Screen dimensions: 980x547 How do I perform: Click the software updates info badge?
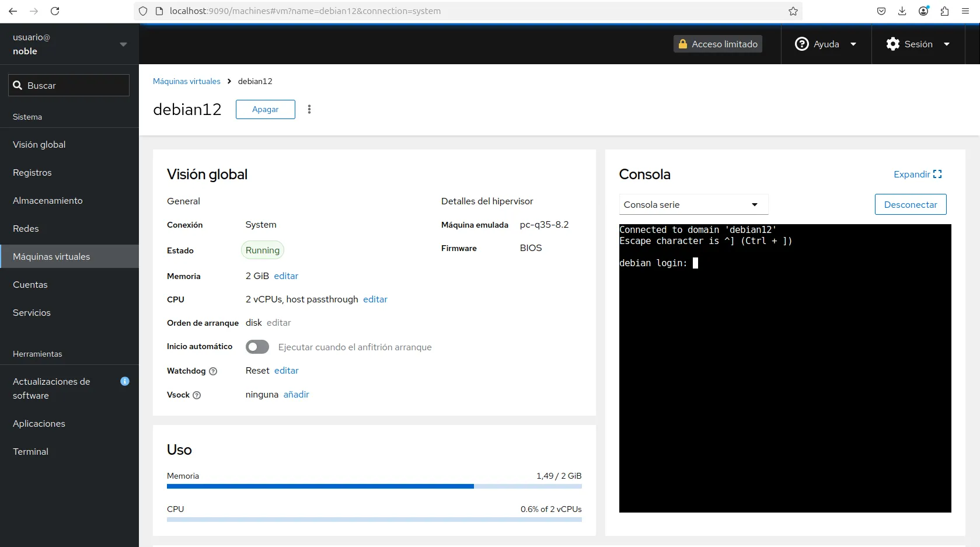[x=125, y=381]
